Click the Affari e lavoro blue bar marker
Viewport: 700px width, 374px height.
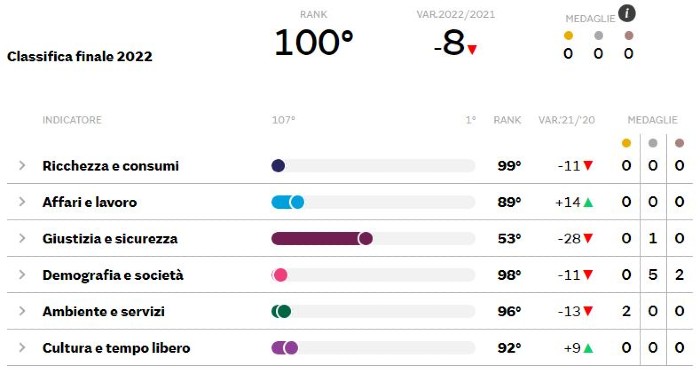coord(296,202)
